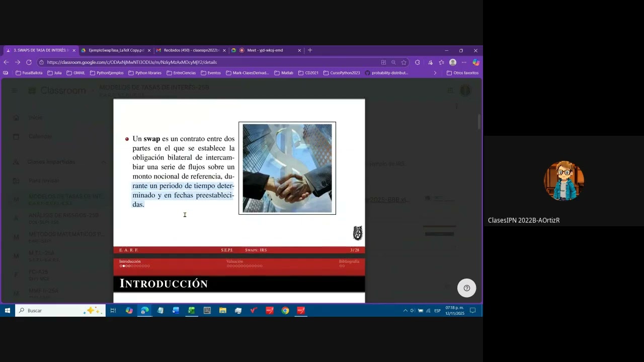Click the handshake image in the slide
This screenshot has width=644, height=362.
(x=287, y=168)
